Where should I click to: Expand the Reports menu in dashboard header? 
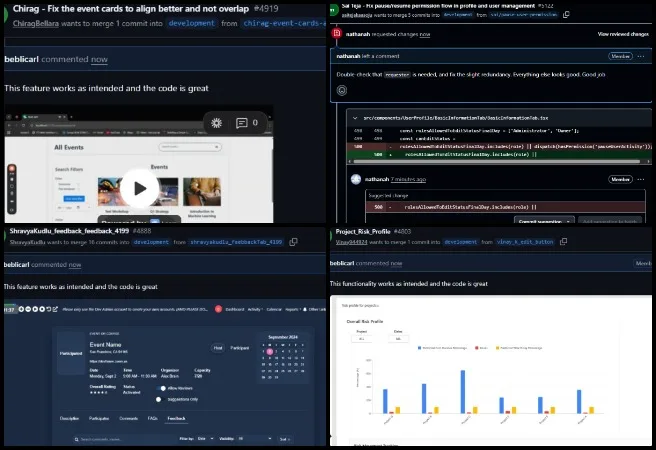tap(292, 309)
